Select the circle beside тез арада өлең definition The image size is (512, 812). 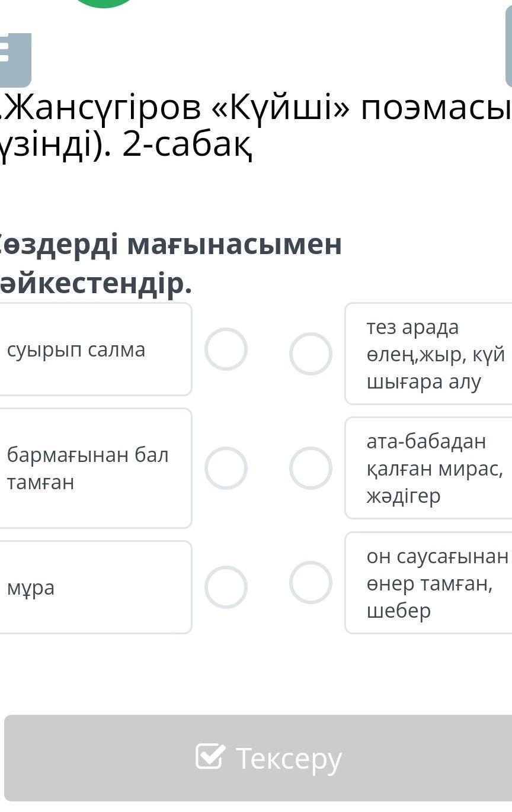(x=311, y=354)
